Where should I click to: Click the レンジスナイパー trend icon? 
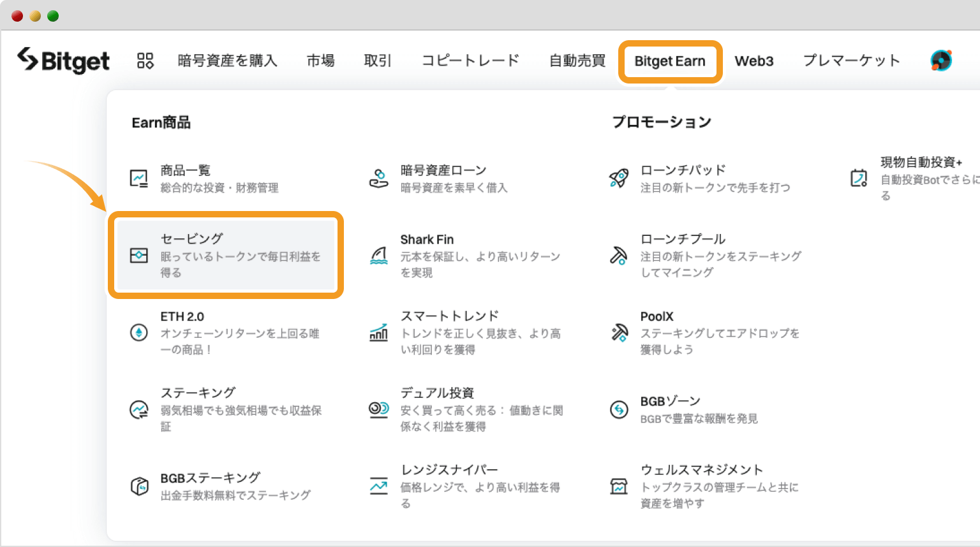pos(379,486)
